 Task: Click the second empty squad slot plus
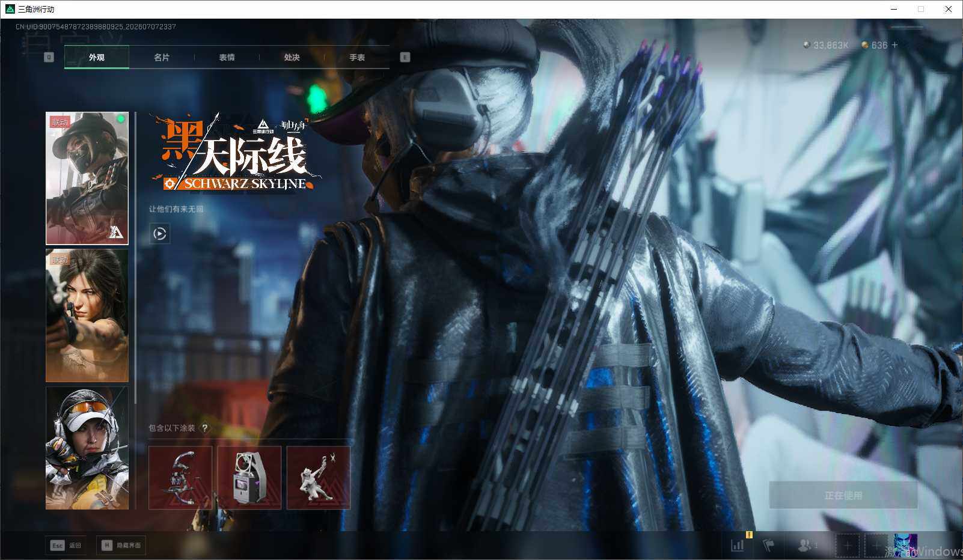click(876, 546)
